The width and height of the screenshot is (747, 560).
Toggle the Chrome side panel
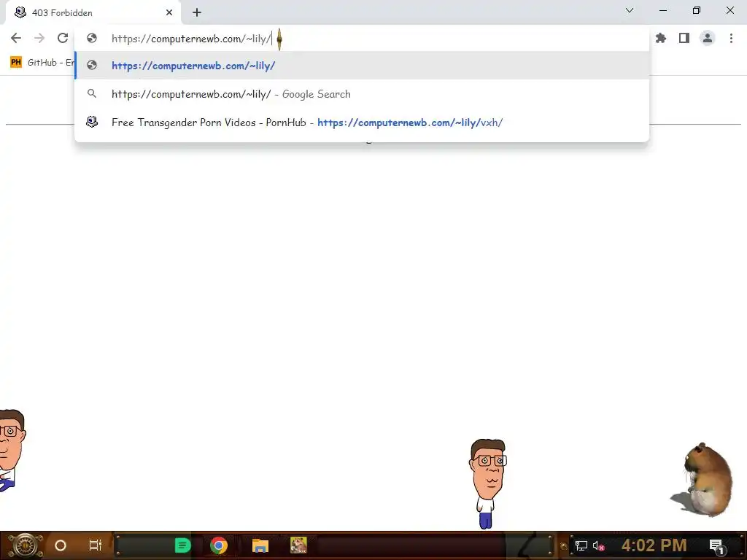pos(684,38)
